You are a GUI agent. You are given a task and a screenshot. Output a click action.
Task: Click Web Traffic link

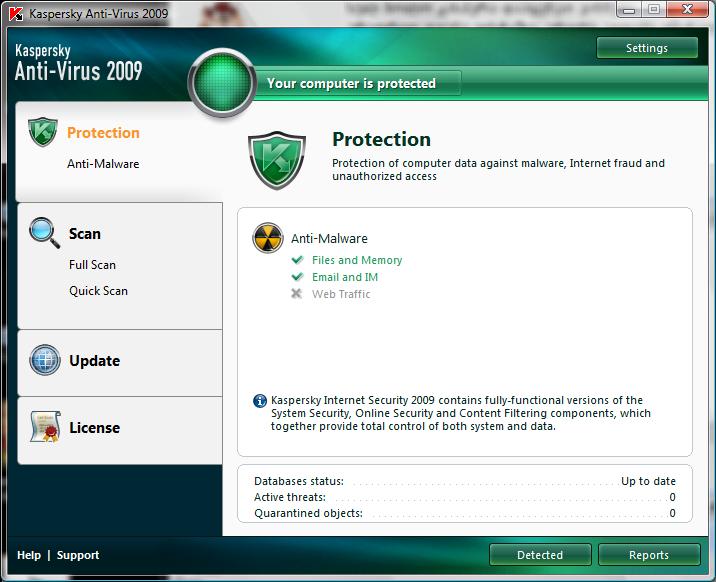tap(341, 294)
